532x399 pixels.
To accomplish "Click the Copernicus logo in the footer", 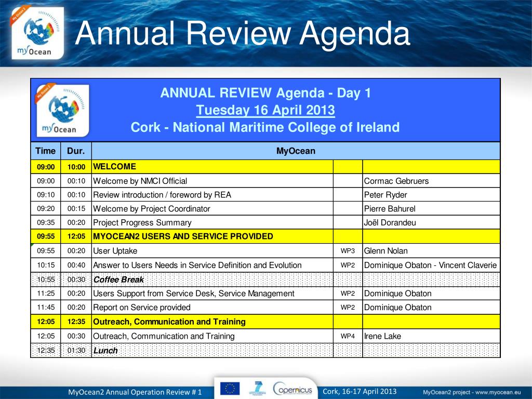I will [x=292, y=389].
